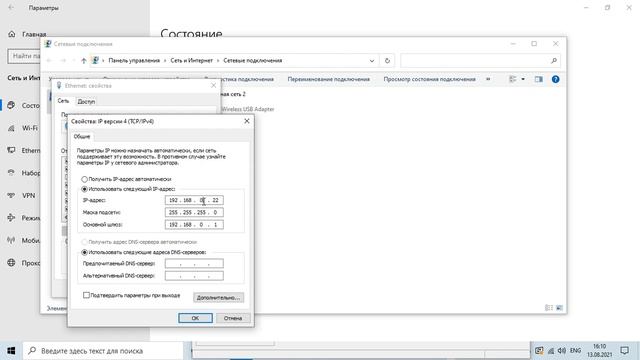640x360 pixels.
Task: Click the search box in Network Connections
Action: coord(480,61)
